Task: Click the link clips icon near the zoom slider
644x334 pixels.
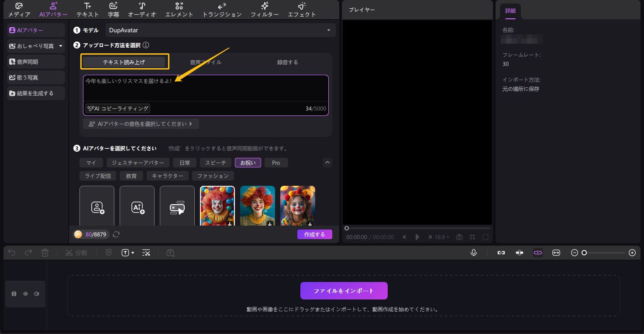Action: click(x=501, y=253)
